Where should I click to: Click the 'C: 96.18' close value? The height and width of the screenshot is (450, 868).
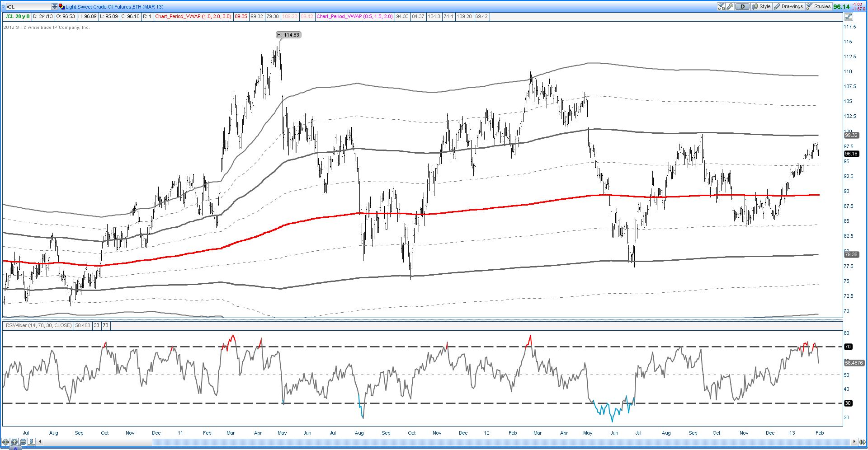tap(130, 16)
